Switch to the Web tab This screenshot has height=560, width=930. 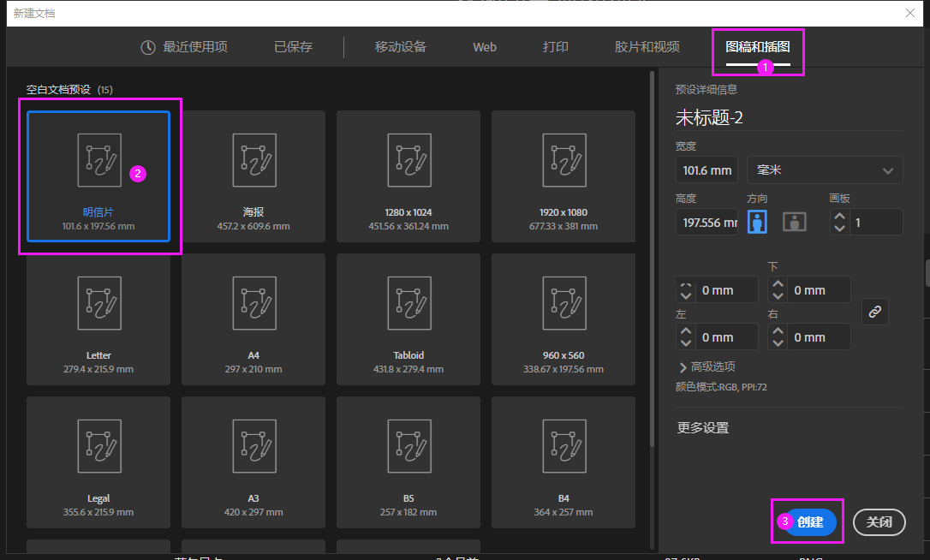click(x=484, y=48)
